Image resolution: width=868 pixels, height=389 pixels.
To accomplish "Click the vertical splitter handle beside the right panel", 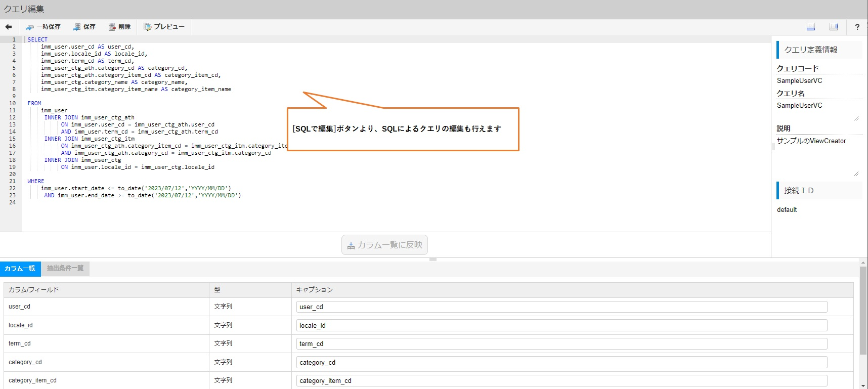I will [773, 147].
